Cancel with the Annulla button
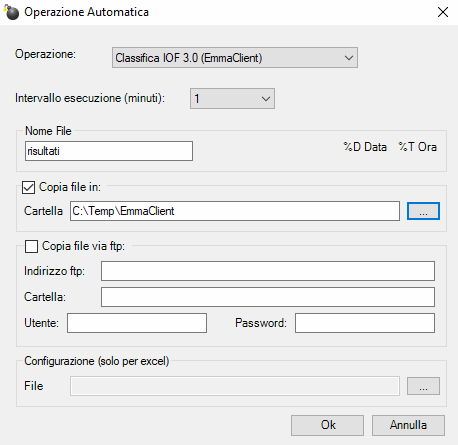Screen dimensions: 458x445 [x=408, y=425]
